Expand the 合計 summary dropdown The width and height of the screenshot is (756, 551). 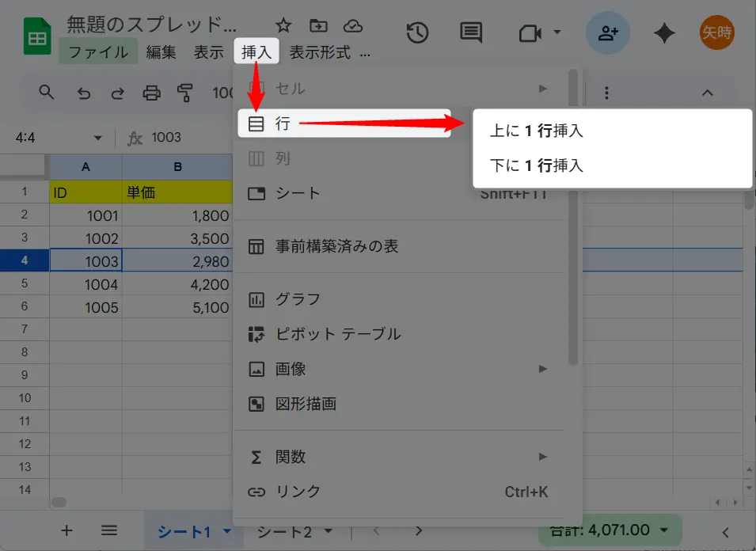click(x=664, y=530)
